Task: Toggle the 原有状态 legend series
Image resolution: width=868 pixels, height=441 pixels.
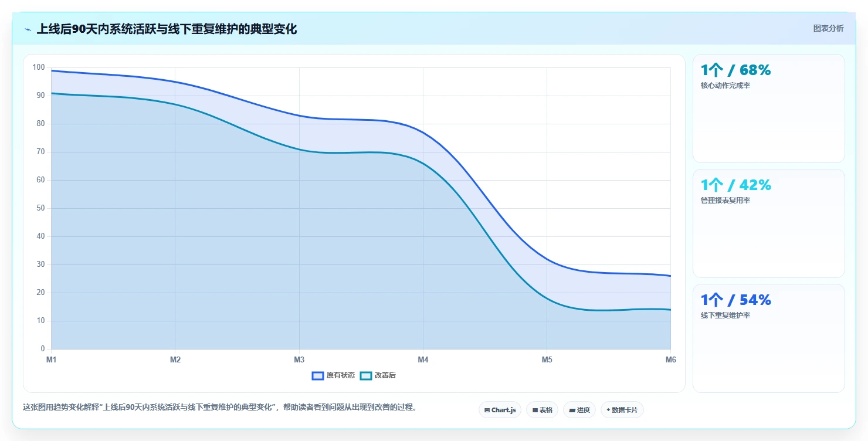Action: (333, 375)
